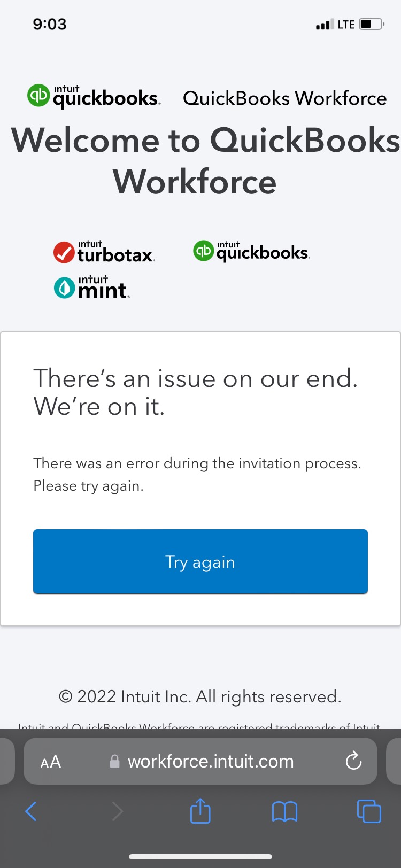Open the Safari bookmarks icon
Screen dimensions: 401x868
coord(284,811)
